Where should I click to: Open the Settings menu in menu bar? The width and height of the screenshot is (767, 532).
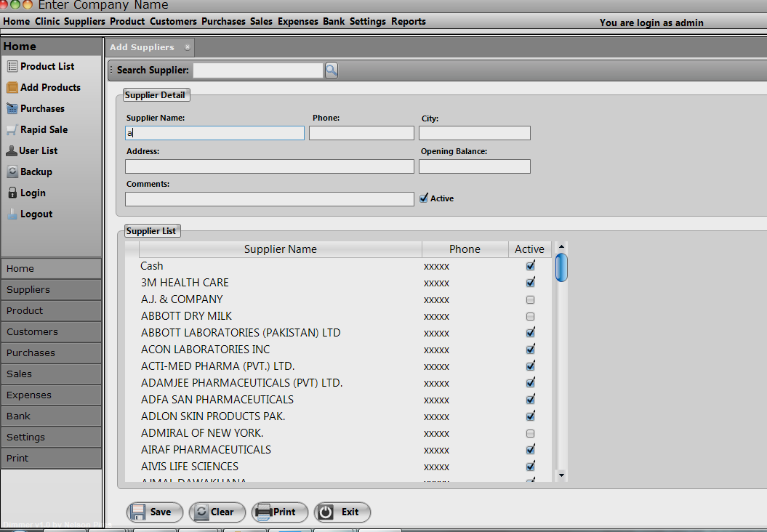click(x=368, y=22)
